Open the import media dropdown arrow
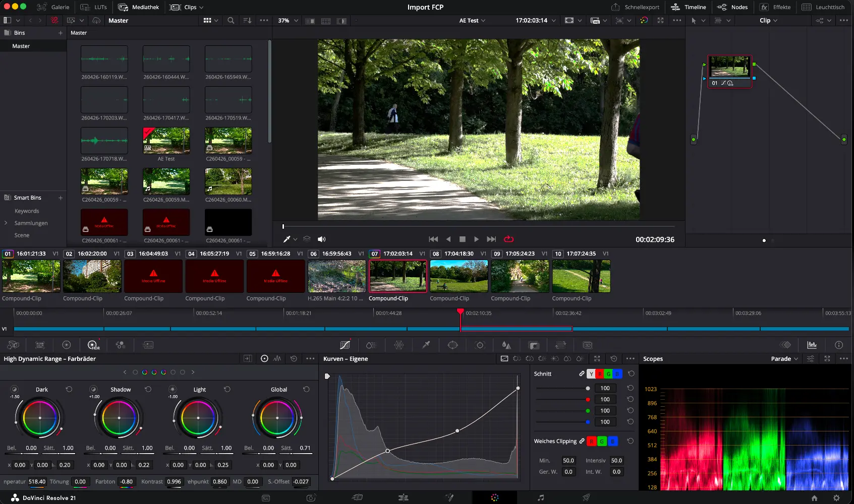The image size is (854, 504). point(81,21)
